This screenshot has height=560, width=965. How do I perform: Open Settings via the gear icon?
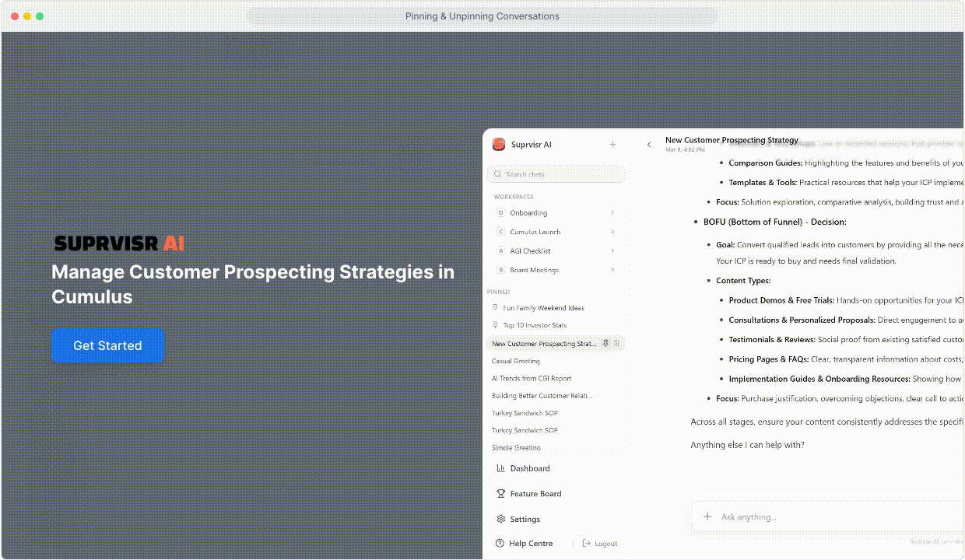500,519
